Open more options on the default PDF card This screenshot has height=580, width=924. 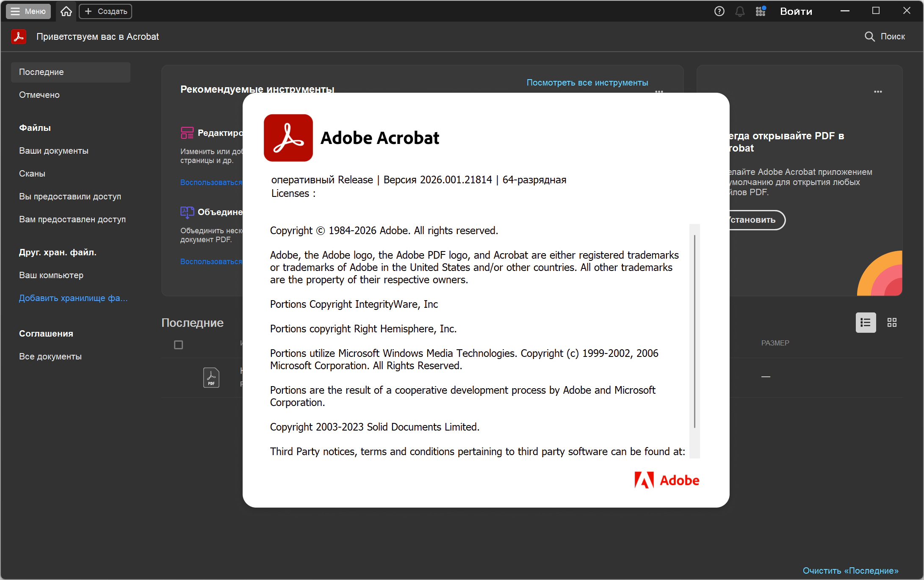point(878,92)
